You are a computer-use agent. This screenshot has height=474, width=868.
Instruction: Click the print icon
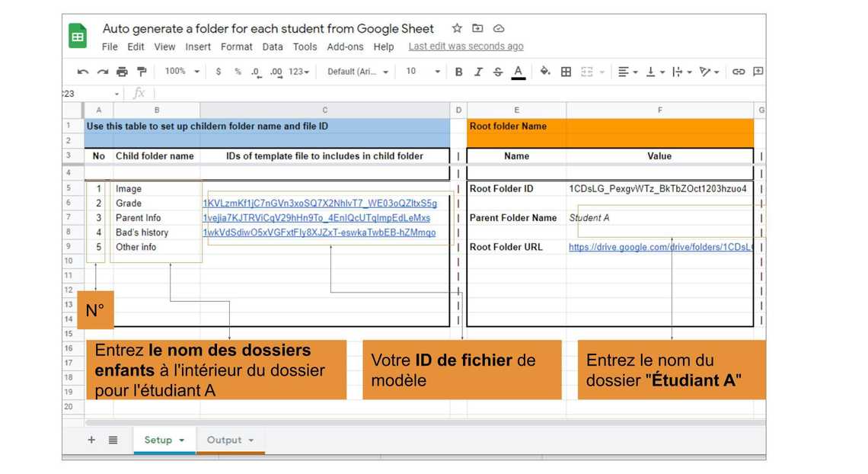[122, 72]
